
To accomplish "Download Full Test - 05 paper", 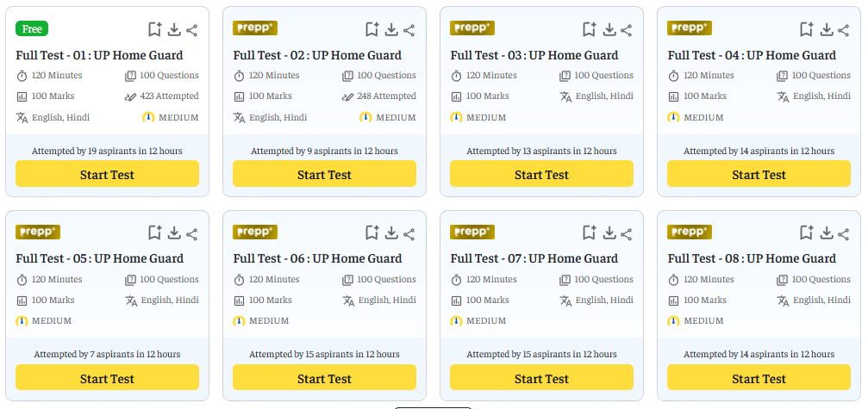I will [174, 233].
